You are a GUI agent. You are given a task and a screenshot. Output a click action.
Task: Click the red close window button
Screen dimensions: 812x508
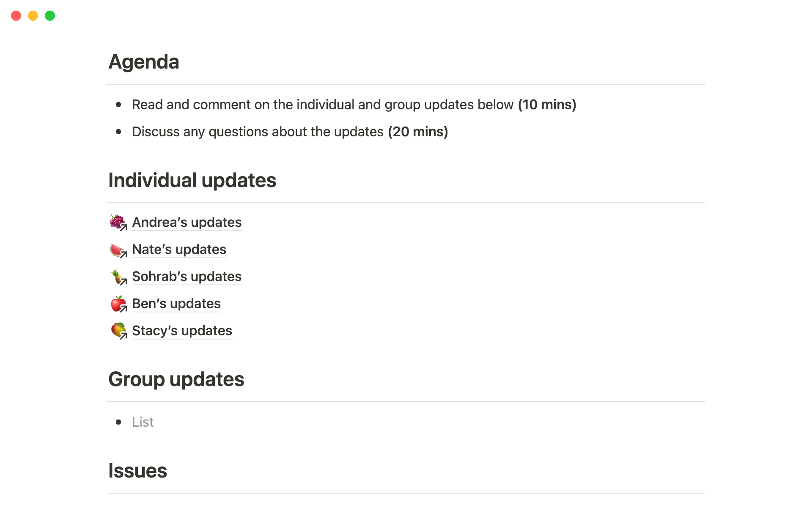(16, 16)
